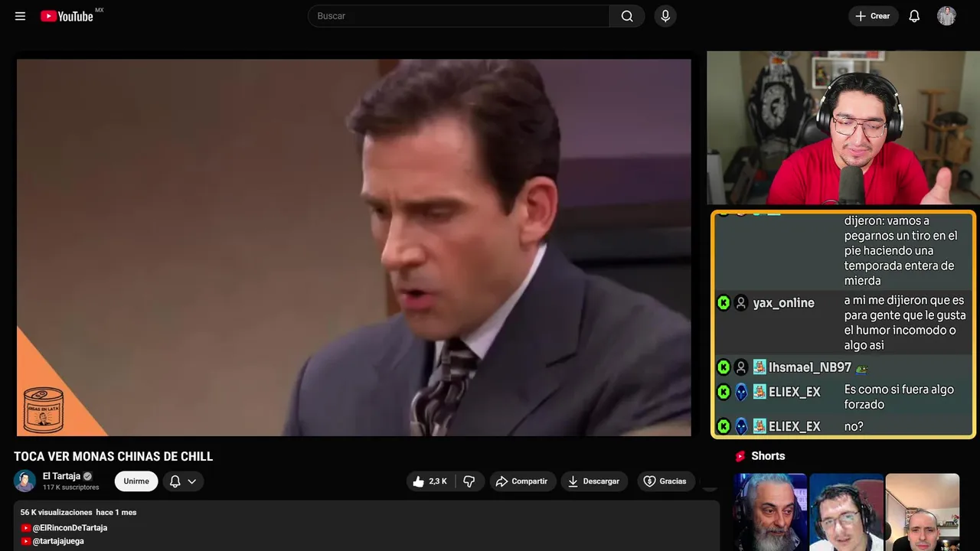This screenshot has width=980, height=551.
Task: Start voice search with microphone icon
Action: (665, 16)
